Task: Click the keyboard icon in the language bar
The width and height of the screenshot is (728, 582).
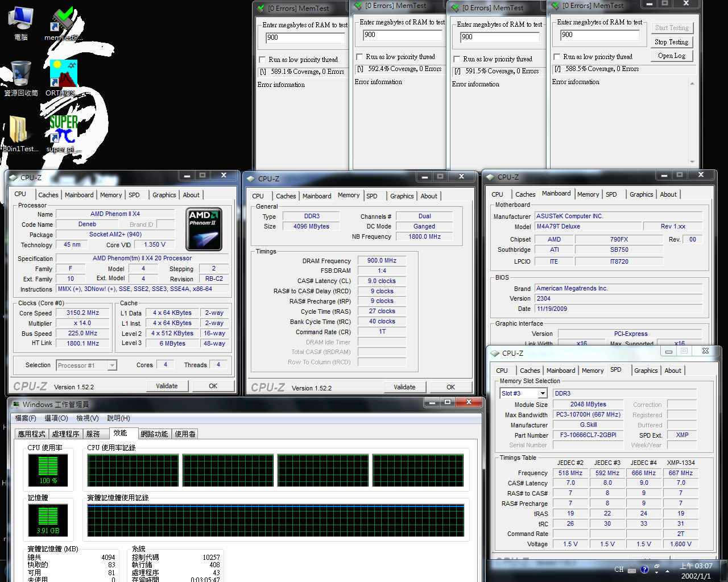Action: click(x=632, y=569)
